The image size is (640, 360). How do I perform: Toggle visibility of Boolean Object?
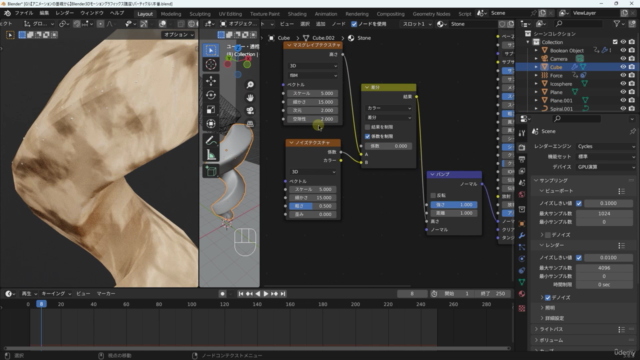pyautogui.click(x=623, y=51)
